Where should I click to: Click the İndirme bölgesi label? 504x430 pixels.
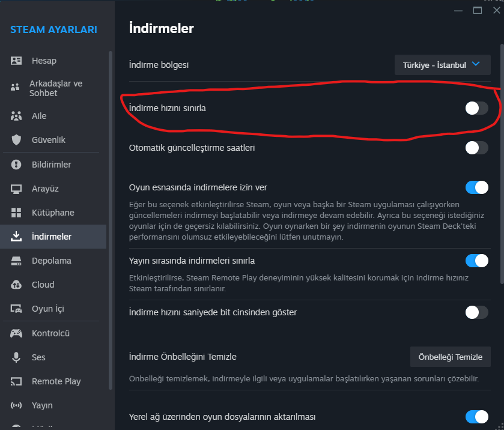[159, 65]
